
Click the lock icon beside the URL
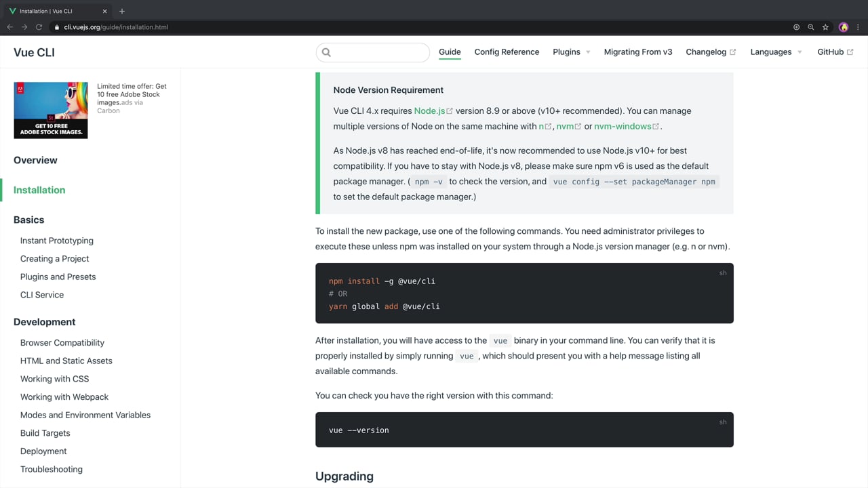pos(57,27)
